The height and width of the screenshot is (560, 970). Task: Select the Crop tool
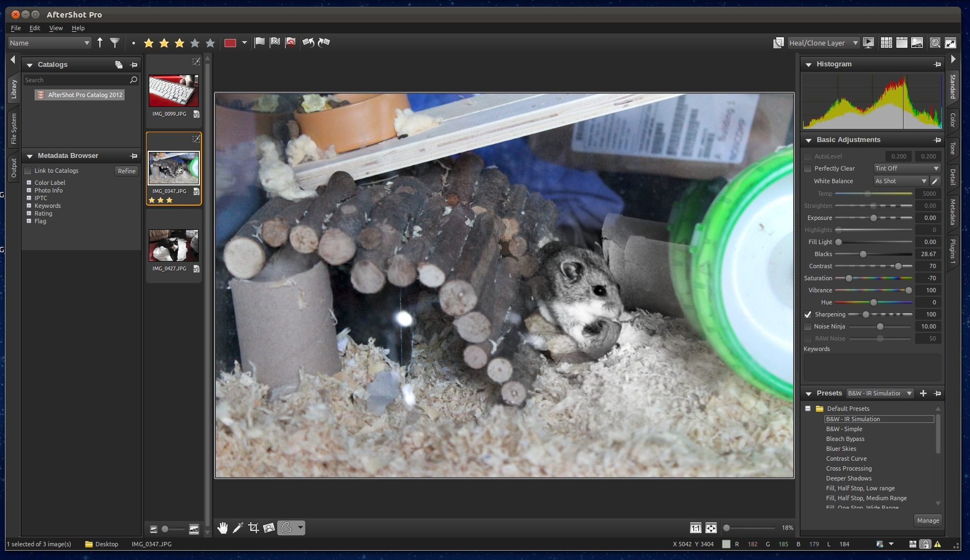pyautogui.click(x=253, y=528)
